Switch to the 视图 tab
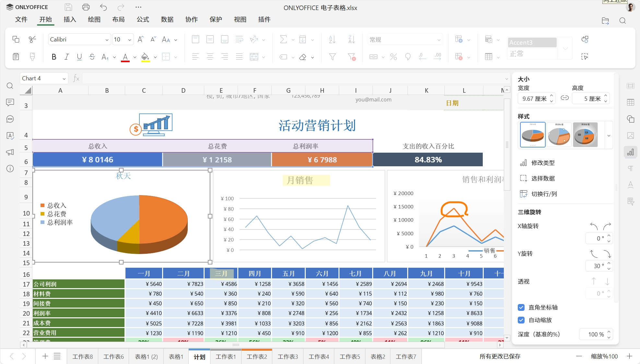This screenshot has height=364, width=640. (x=240, y=19)
